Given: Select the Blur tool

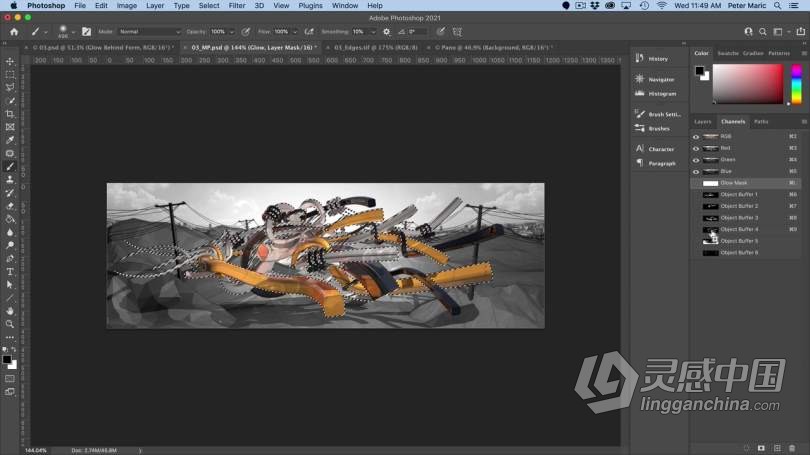Looking at the screenshot, I should pos(10,232).
